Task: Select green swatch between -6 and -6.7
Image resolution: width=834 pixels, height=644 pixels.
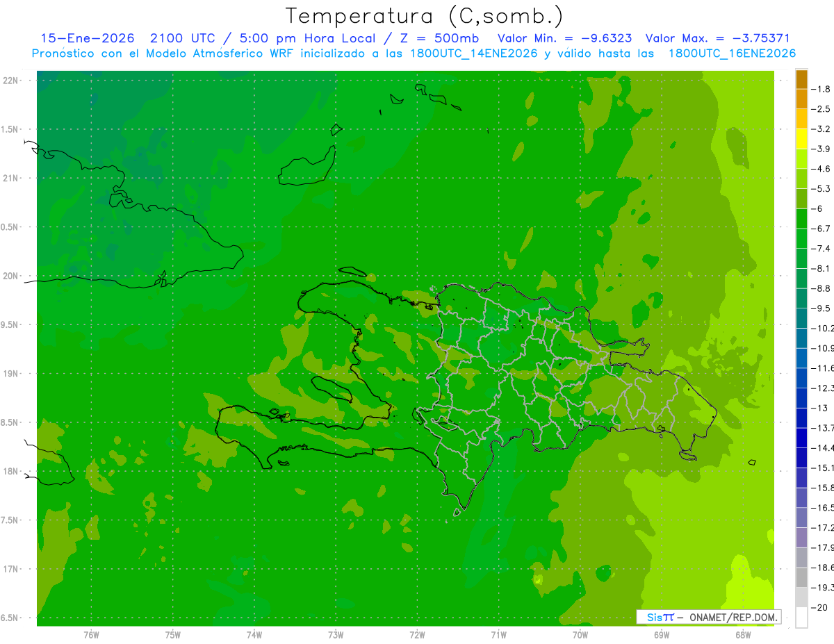Action: pyautogui.click(x=801, y=218)
